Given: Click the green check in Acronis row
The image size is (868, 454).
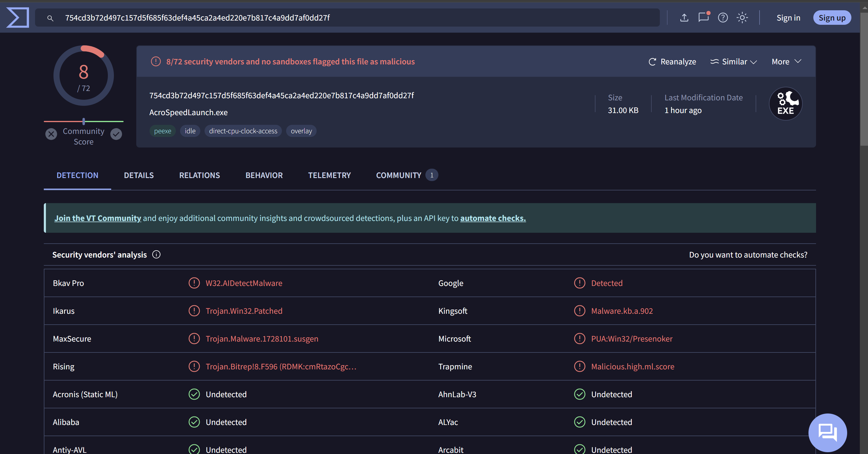Looking at the screenshot, I should pyautogui.click(x=194, y=394).
